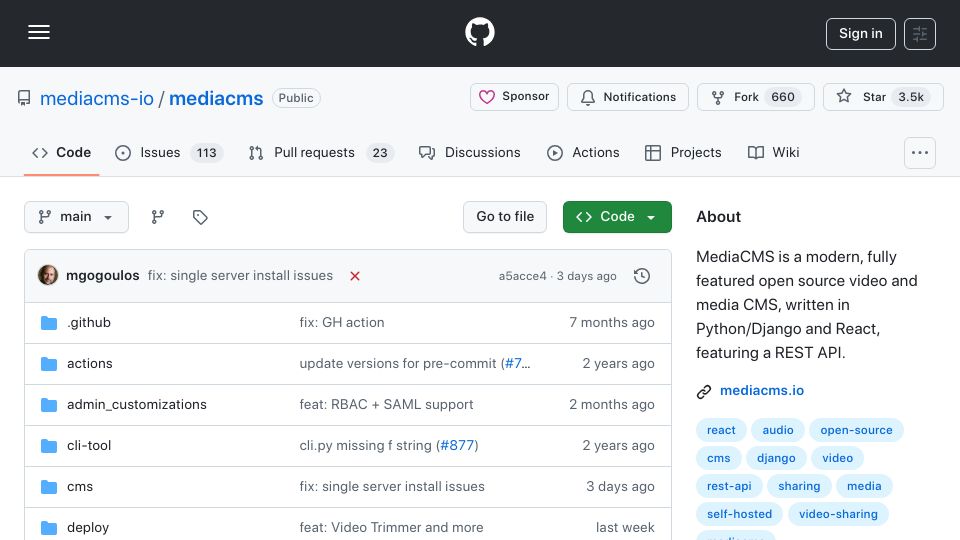This screenshot has height=540, width=960.
Task: Select the open-source topic tag
Action: (x=856, y=430)
